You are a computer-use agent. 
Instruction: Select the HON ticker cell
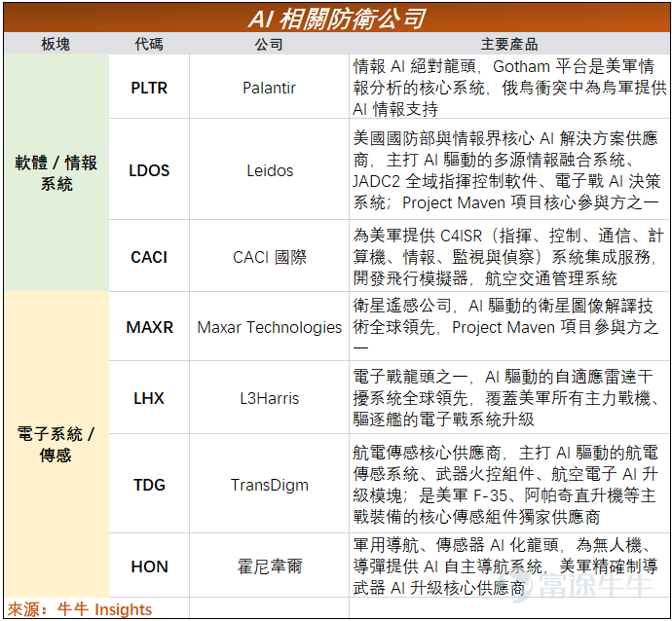(x=149, y=566)
